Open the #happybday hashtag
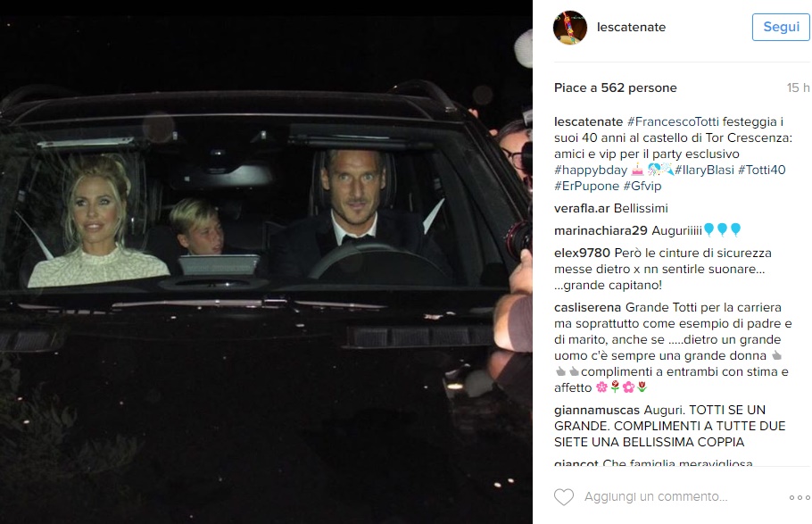The height and width of the screenshot is (524, 812). [x=591, y=170]
